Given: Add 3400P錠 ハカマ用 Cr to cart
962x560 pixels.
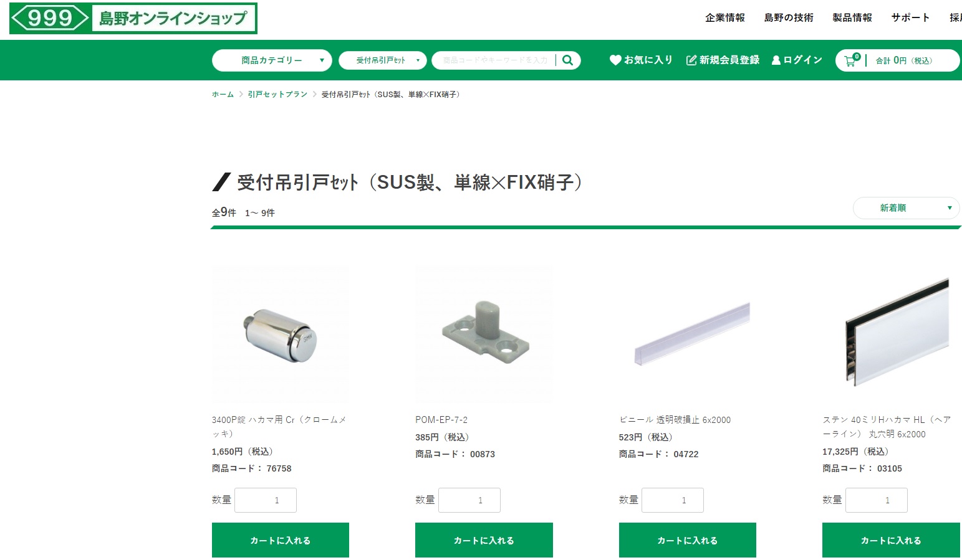Looking at the screenshot, I should [x=281, y=540].
